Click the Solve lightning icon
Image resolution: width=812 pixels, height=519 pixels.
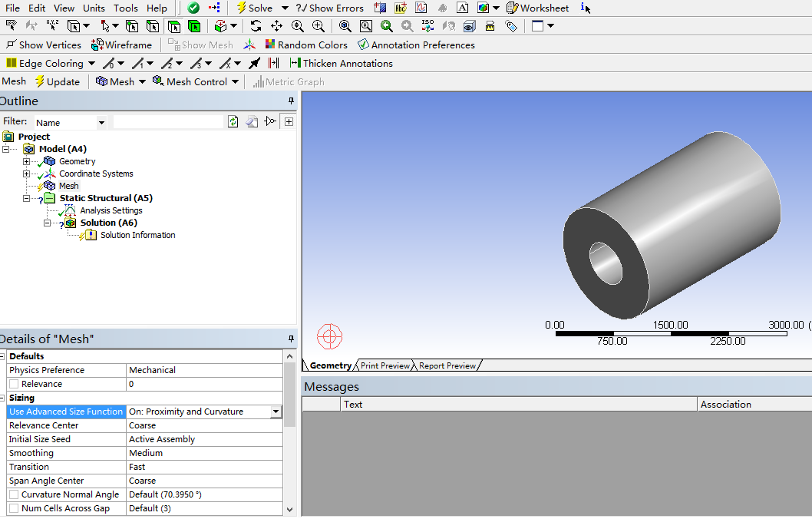[x=241, y=8]
